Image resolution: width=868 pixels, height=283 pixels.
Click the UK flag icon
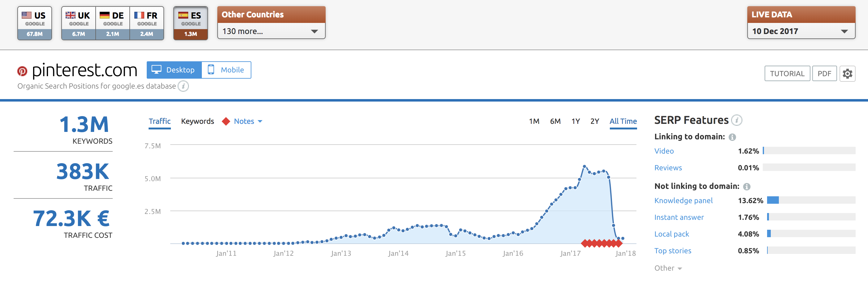(x=70, y=15)
